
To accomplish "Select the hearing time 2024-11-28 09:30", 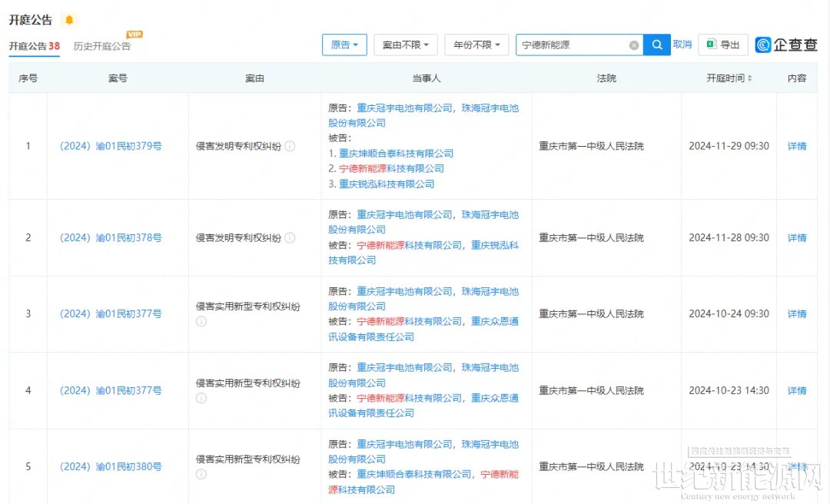I will [729, 237].
